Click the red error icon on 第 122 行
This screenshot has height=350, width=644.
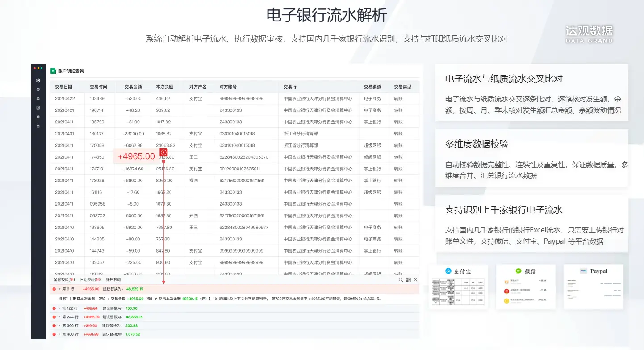pyautogui.click(x=54, y=308)
